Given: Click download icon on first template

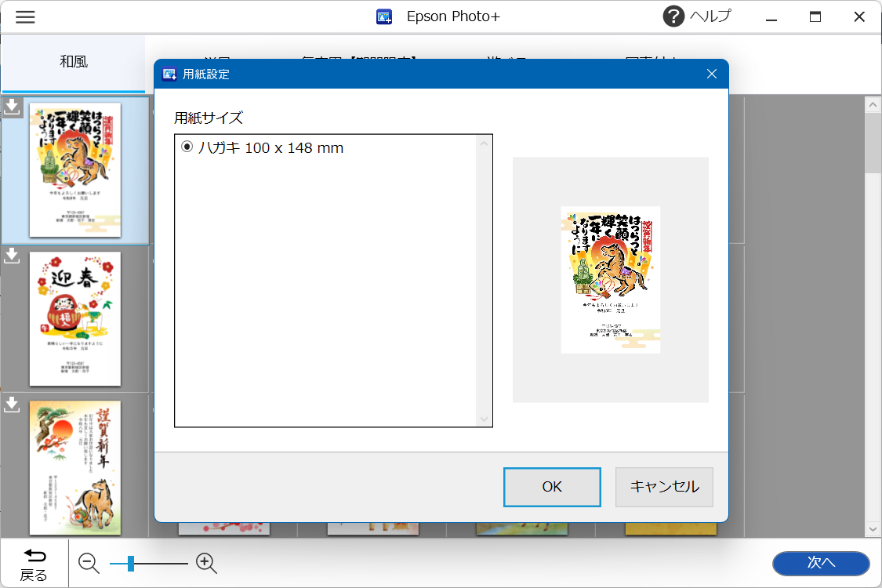Looking at the screenshot, I should (12, 107).
